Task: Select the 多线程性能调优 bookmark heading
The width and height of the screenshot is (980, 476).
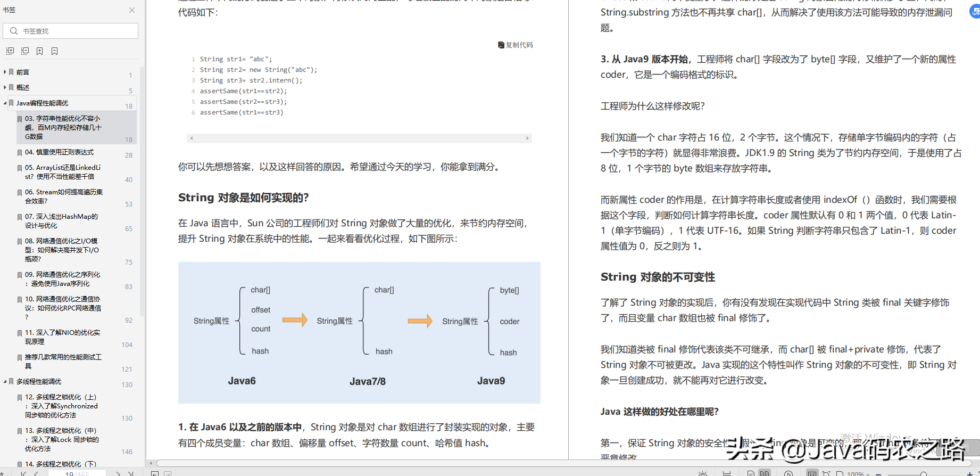Action: click(x=39, y=381)
